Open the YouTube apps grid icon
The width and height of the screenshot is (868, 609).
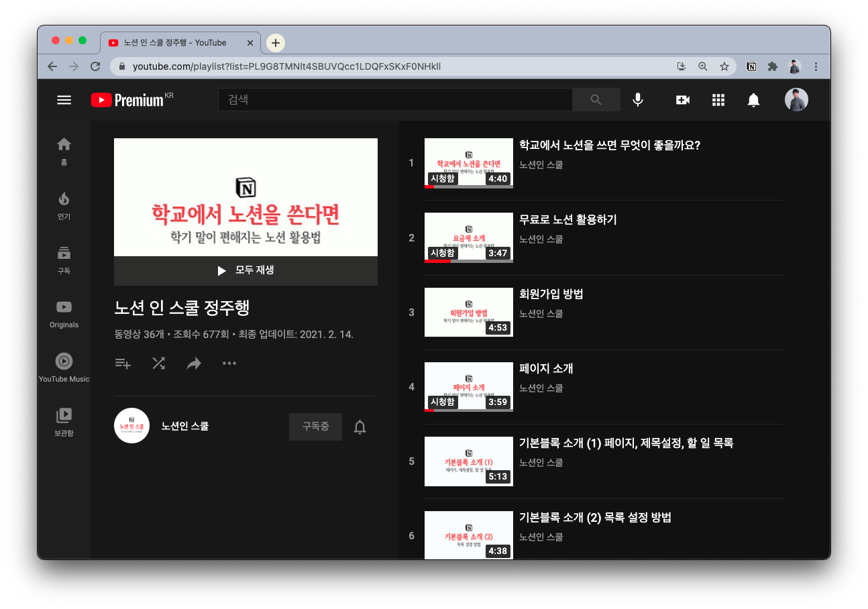click(x=718, y=100)
